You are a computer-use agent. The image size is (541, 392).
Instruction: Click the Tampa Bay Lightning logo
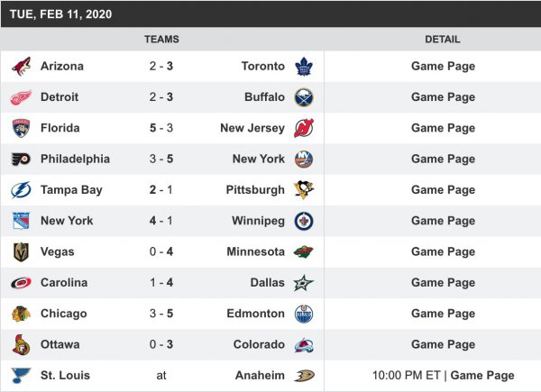(x=21, y=190)
